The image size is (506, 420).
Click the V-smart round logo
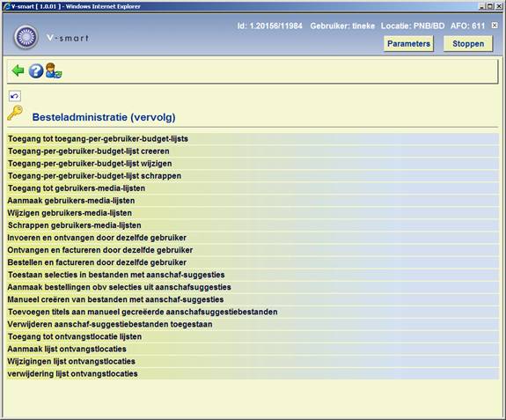tap(26, 37)
